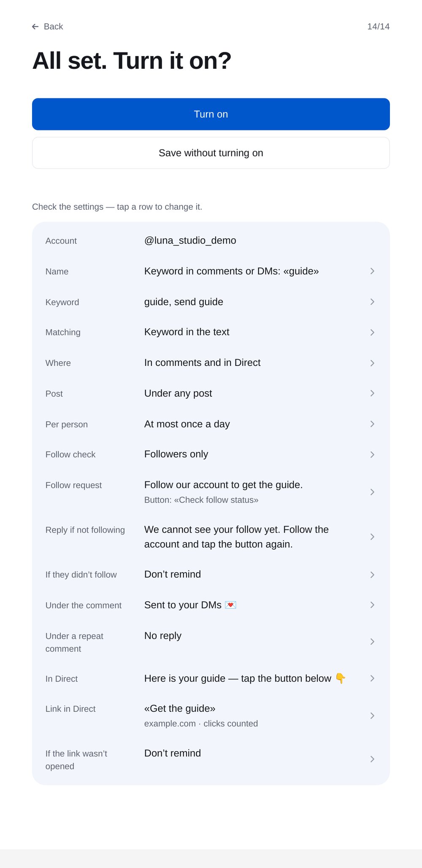
Task: Go back using the Back arrow
Action: point(35,27)
